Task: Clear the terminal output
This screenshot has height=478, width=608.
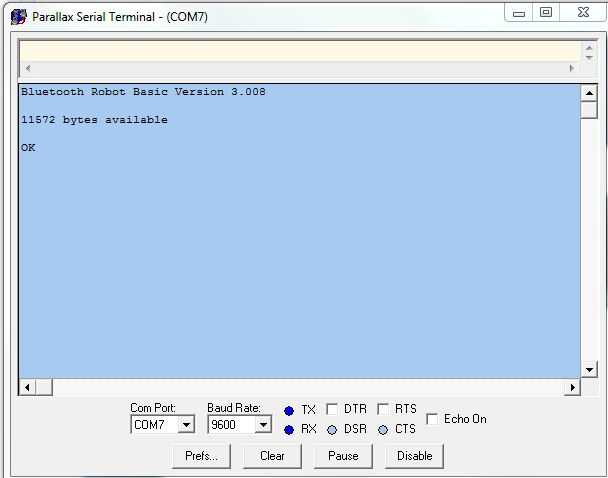Action: pyautogui.click(x=272, y=456)
